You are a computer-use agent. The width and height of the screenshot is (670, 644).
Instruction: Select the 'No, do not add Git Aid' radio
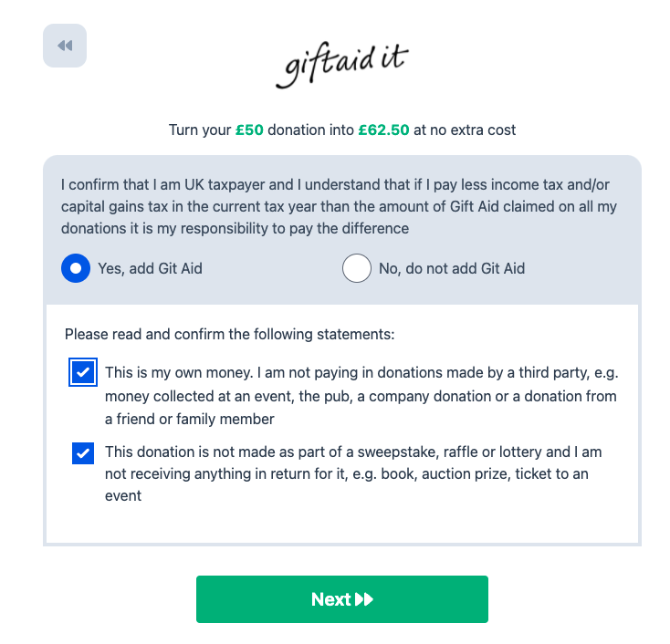tap(357, 268)
